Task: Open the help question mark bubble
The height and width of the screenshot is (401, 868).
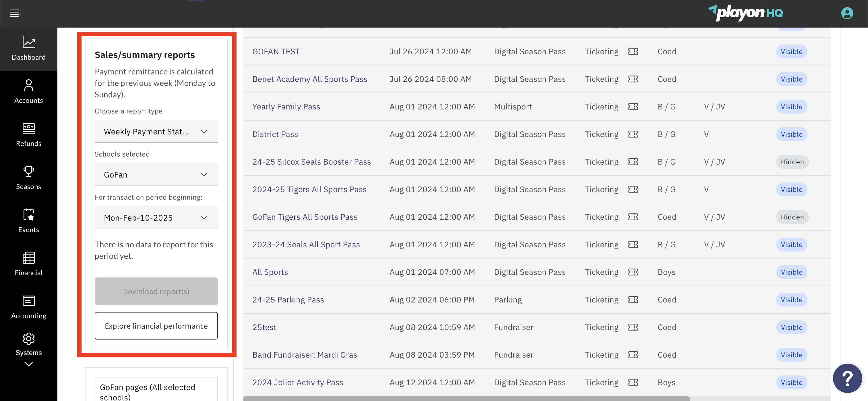Action: point(847,378)
